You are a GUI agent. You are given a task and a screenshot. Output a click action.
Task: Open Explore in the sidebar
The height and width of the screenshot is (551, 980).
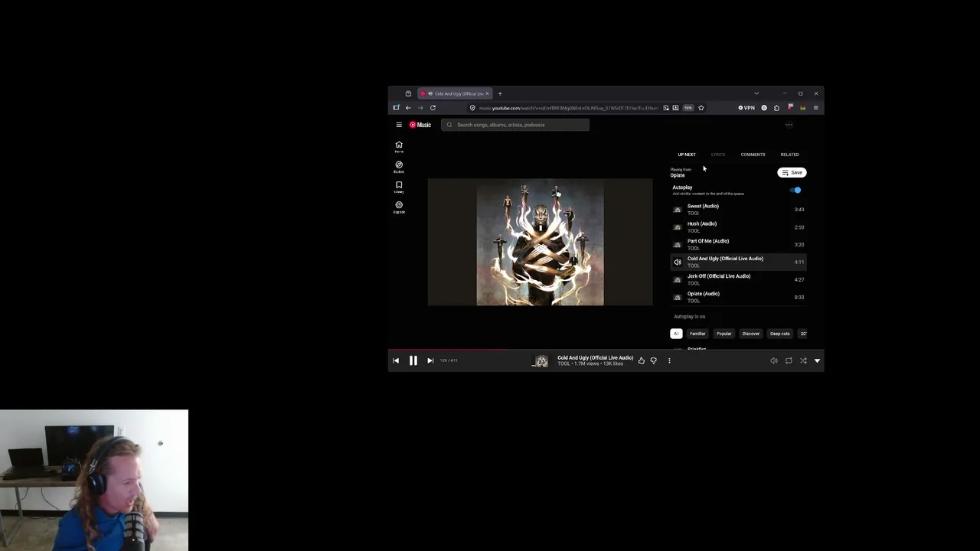point(399,166)
